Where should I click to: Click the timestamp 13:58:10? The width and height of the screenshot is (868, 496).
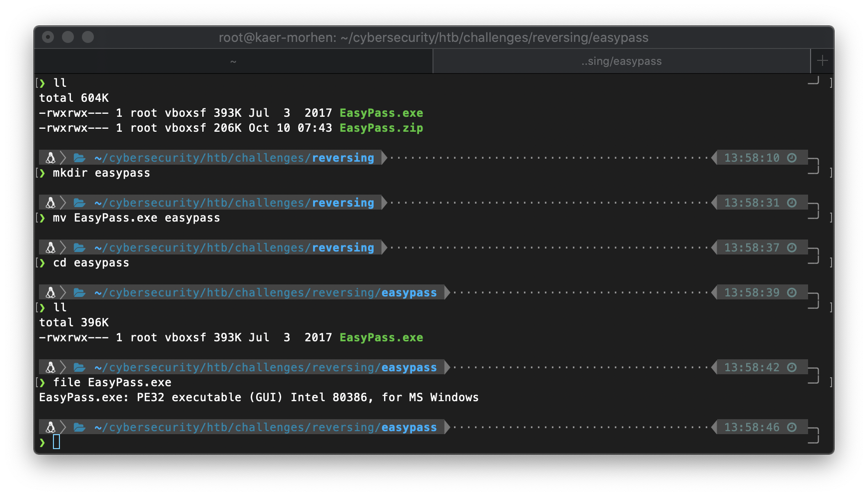752,158
